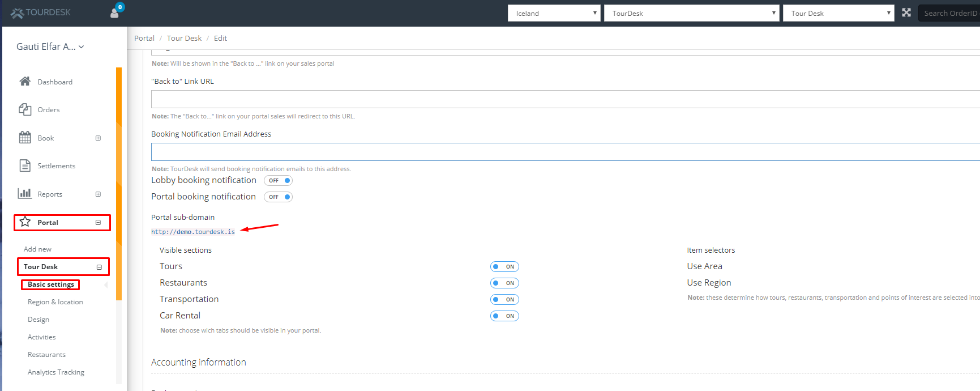Click the Portal sub-domain label

click(x=183, y=217)
